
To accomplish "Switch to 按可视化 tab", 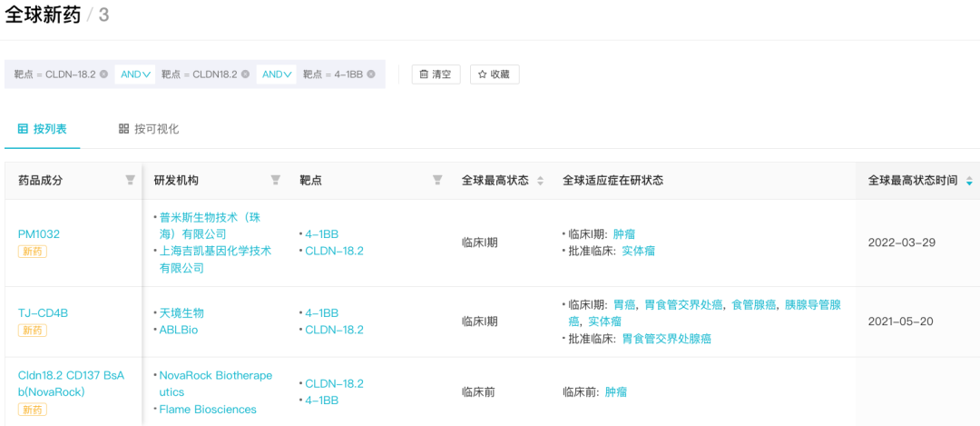I will point(149,130).
